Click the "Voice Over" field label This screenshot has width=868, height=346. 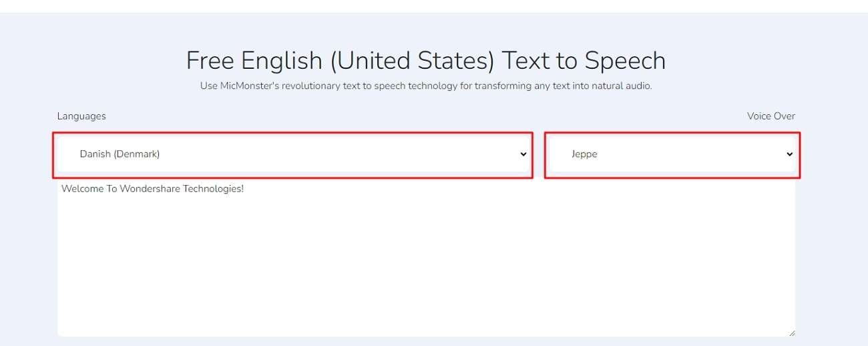[771, 116]
